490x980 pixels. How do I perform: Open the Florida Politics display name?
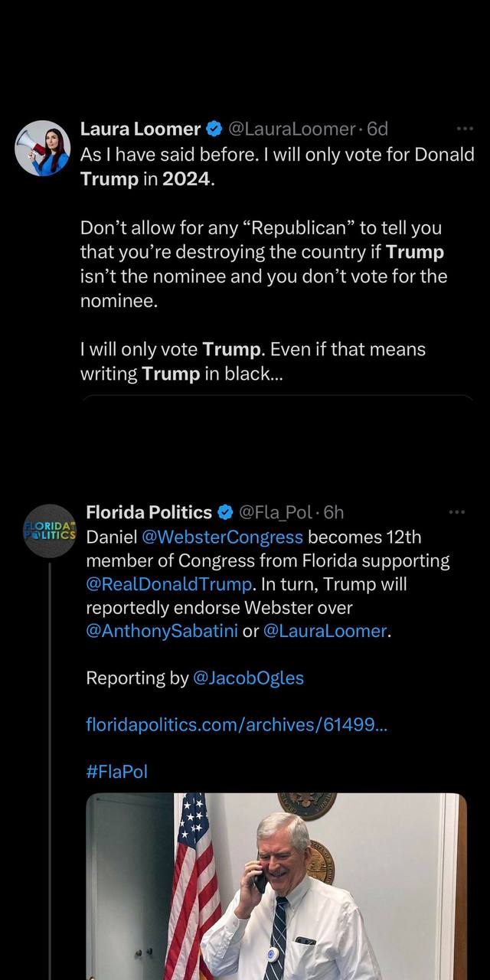click(x=149, y=512)
